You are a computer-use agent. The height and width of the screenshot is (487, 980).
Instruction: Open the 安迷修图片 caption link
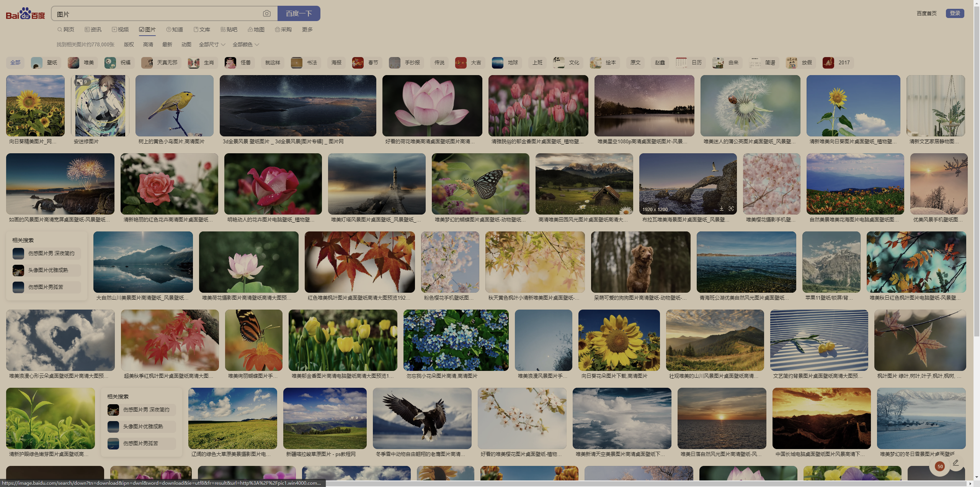[x=86, y=141]
